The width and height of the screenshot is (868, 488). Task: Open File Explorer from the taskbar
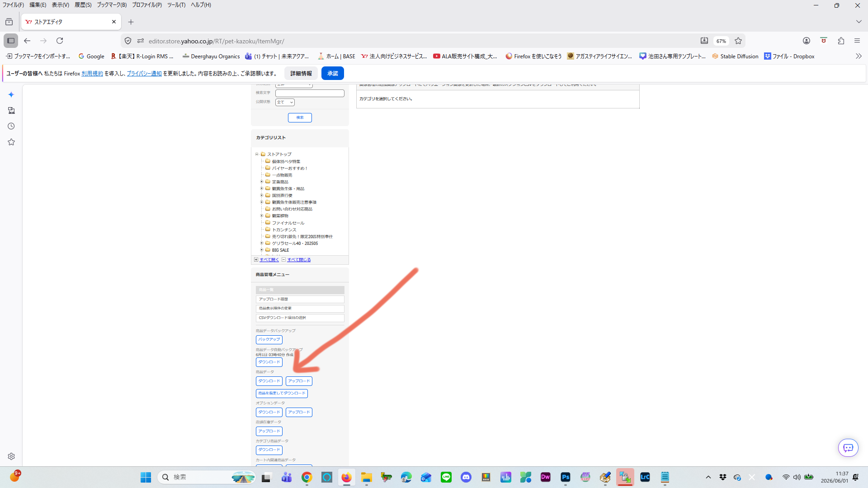[x=367, y=477]
